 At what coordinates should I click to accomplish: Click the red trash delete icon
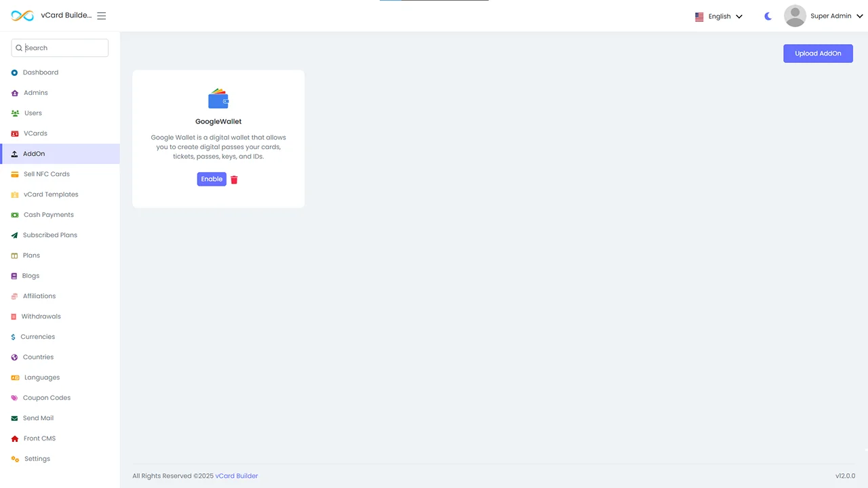[234, 180]
